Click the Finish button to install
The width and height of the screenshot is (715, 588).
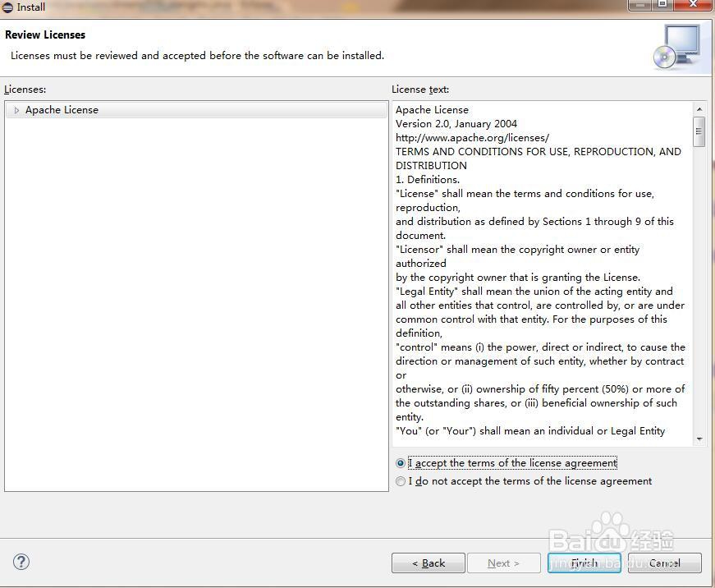coord(584,563)
